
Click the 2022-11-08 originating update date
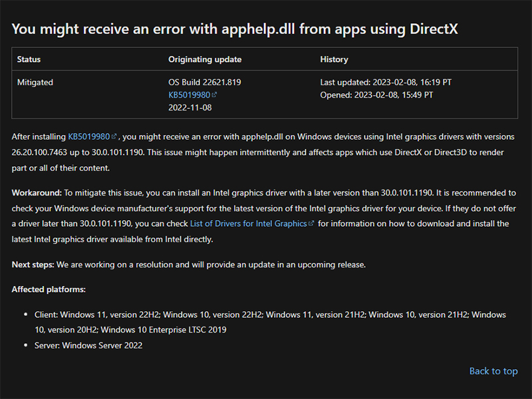click(191, 106)
